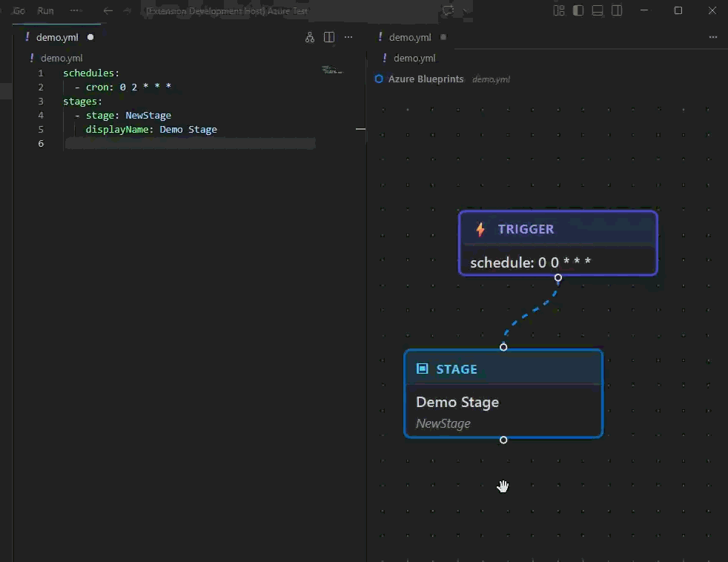Screen dimensions: 728x562
Task: Split the editor to the right
Action: point(328,37)
